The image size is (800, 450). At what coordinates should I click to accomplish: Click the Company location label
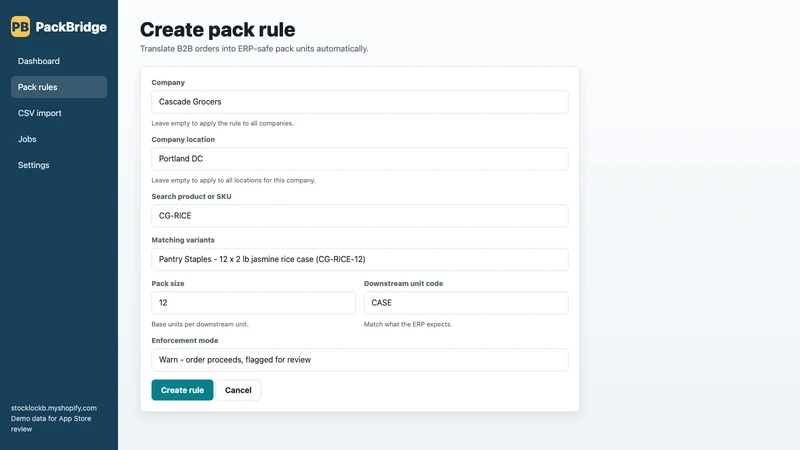(183, 140)
